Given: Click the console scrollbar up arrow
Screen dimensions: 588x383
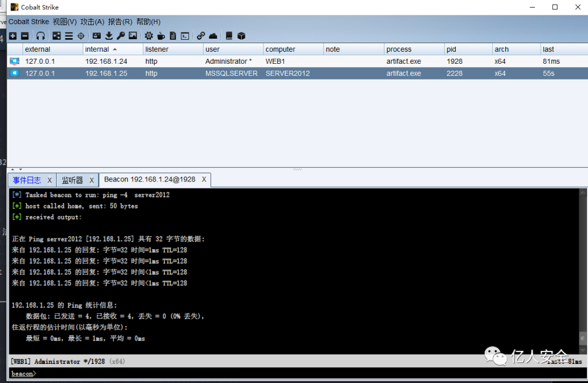Looking at the screenshot, I should click(x=583, y=192).
